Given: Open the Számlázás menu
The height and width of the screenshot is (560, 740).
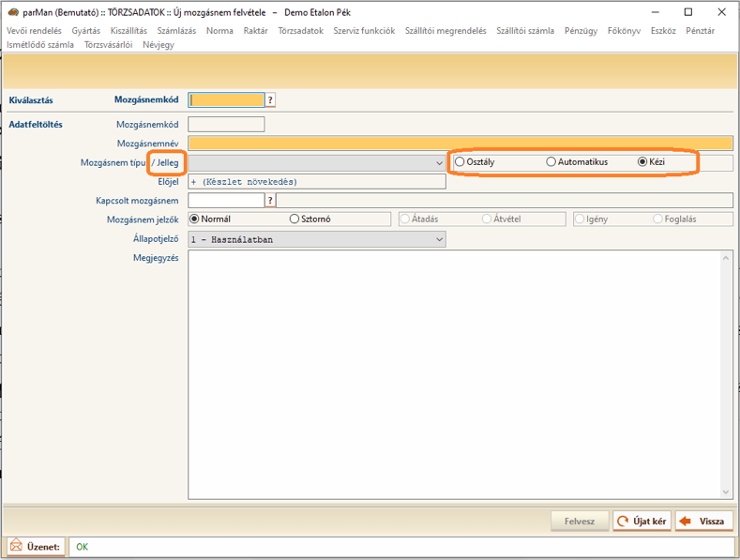Looking at the screenshot, I should coord(176,31).
